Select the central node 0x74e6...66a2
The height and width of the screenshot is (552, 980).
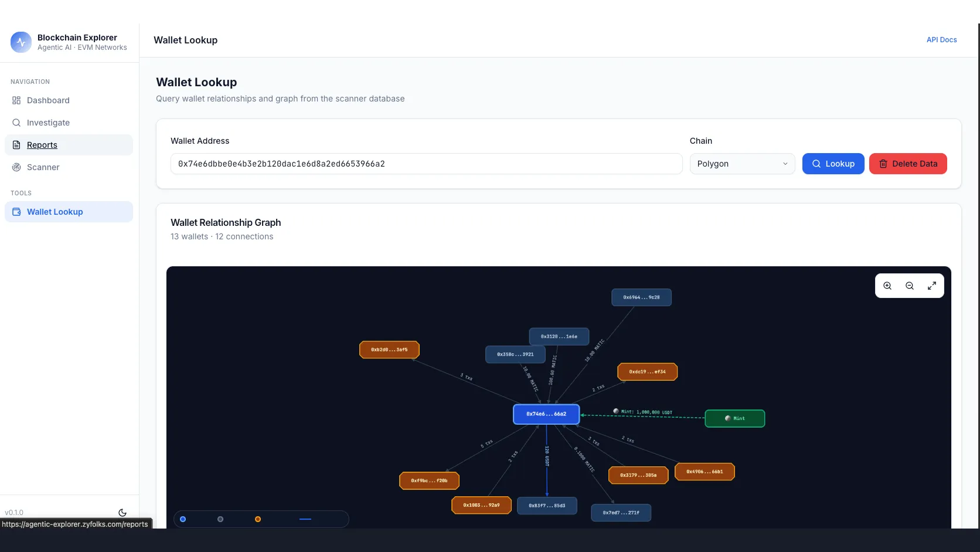[546, 414]
